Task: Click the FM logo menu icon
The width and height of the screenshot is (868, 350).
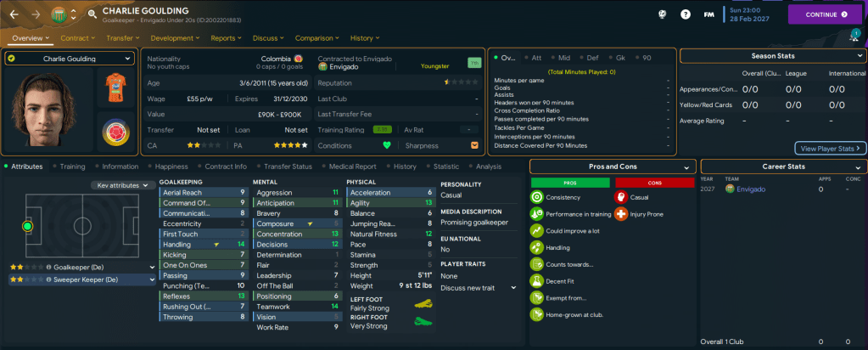Action: [x=708, y=14]
